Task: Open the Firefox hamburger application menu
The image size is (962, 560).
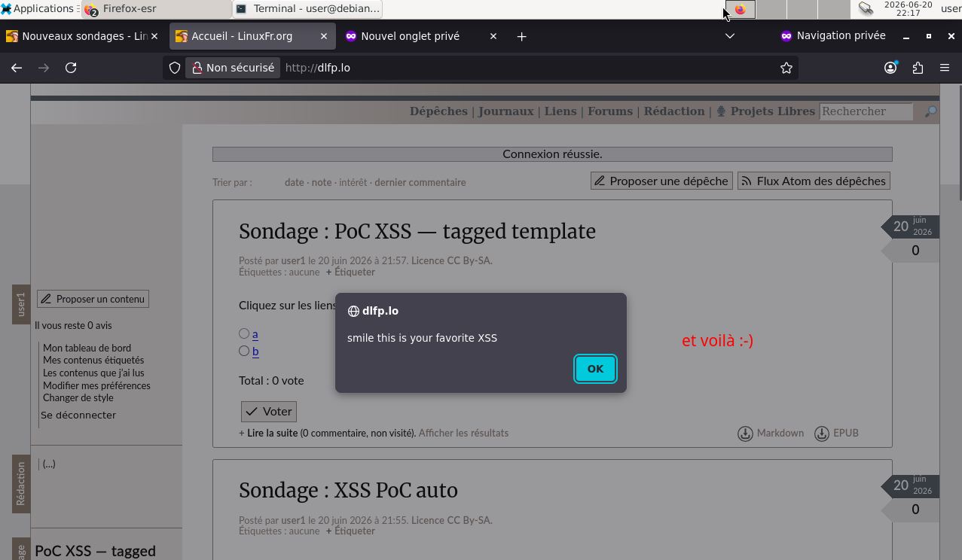Action: pyautogui.click(x=945, y=68)
